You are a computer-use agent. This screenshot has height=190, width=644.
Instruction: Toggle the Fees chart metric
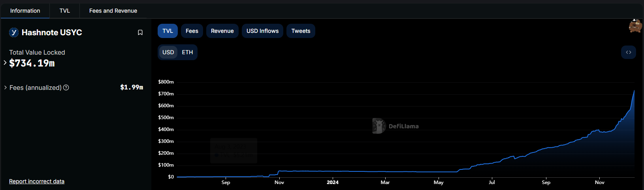[x=192, y=31]
